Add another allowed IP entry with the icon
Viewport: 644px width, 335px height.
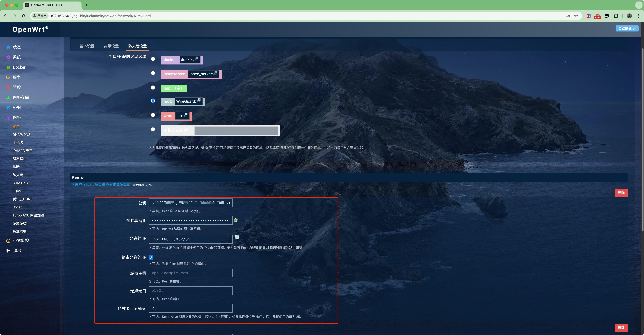coord(237,237)
